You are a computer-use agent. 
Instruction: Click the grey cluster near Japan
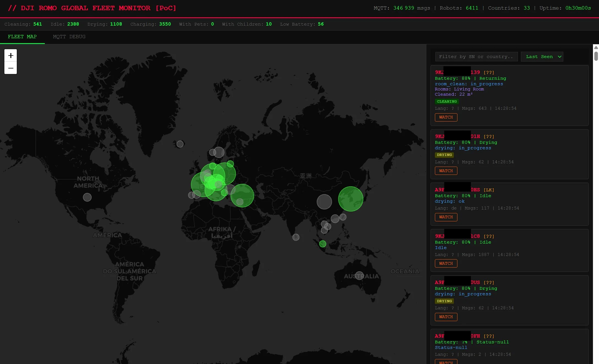324,202
